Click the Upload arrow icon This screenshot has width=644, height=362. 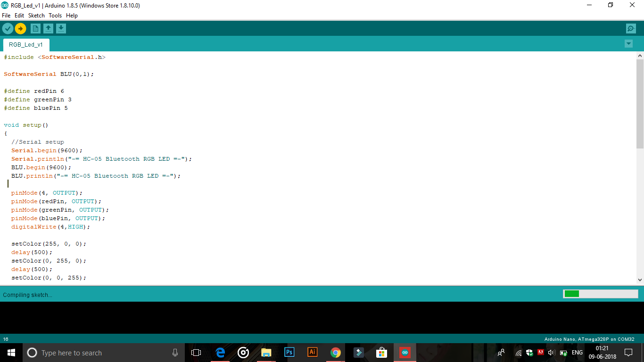(x=20, y=28)
